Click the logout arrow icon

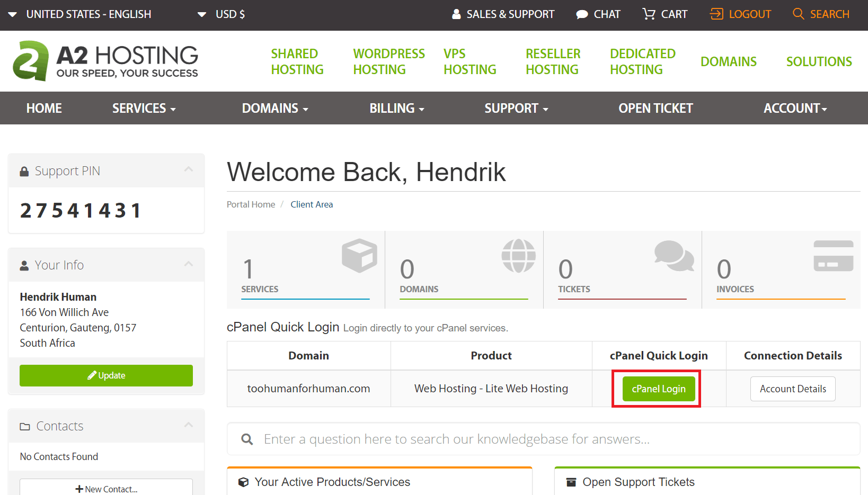(x=716, y=14)
